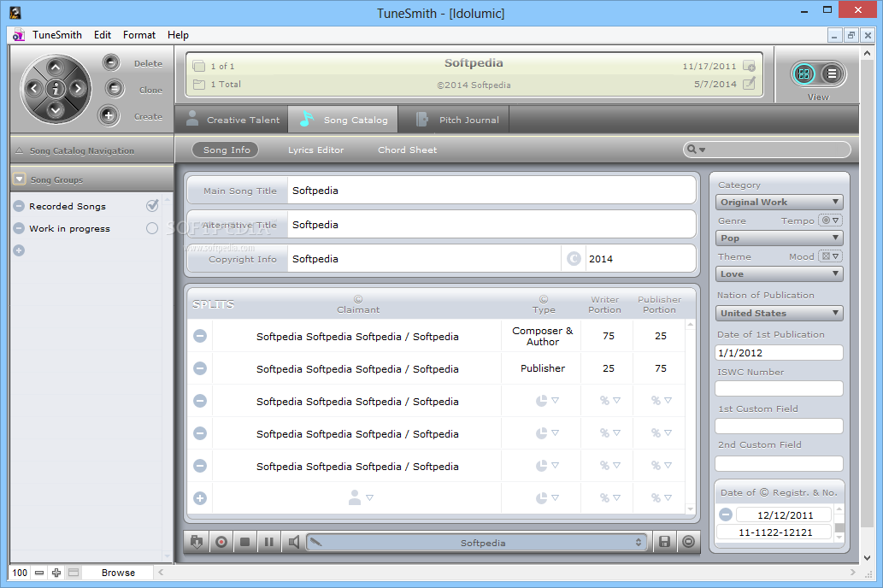Click the up arrow on navigation wheel
The width and height of the screenshot is (883, 588).
click(56, 68)
